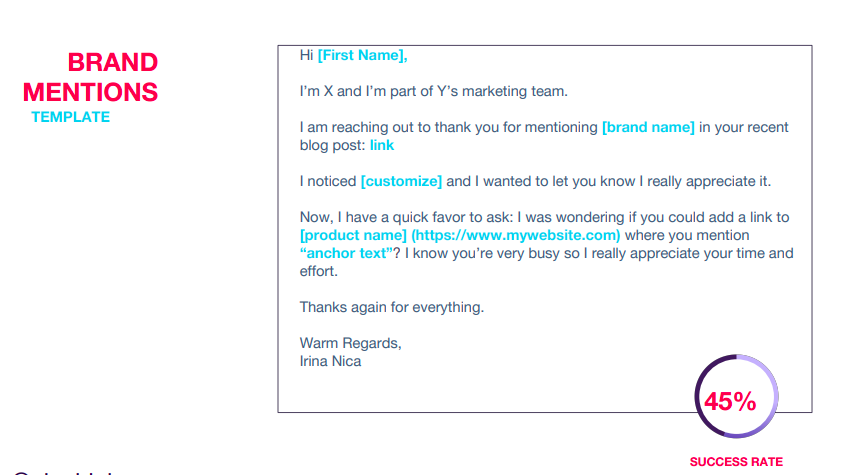Click the TEMPLATE subtitle label
The width and height of the screenshot is (843, 475).
(x=70, y=117)
